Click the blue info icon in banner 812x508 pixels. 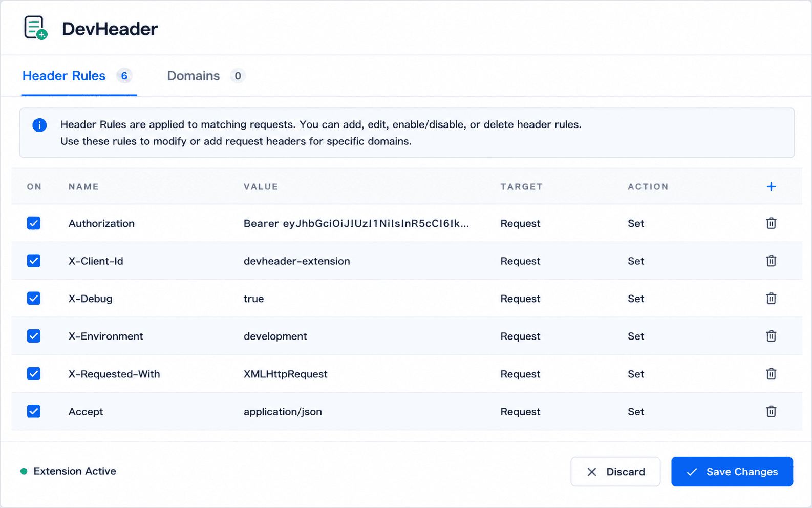(x=39, y=125)
